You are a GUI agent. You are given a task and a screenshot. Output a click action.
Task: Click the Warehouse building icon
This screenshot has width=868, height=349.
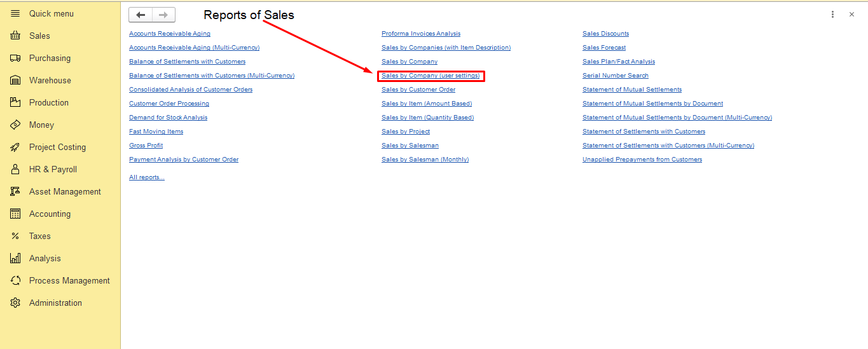point(15,81)
